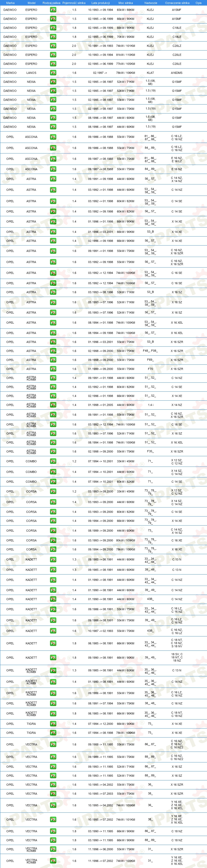The height and width of the screenshot is (868, 207).
Task: Click the Nadwozie column header
Action: click(x=150, y=3)
